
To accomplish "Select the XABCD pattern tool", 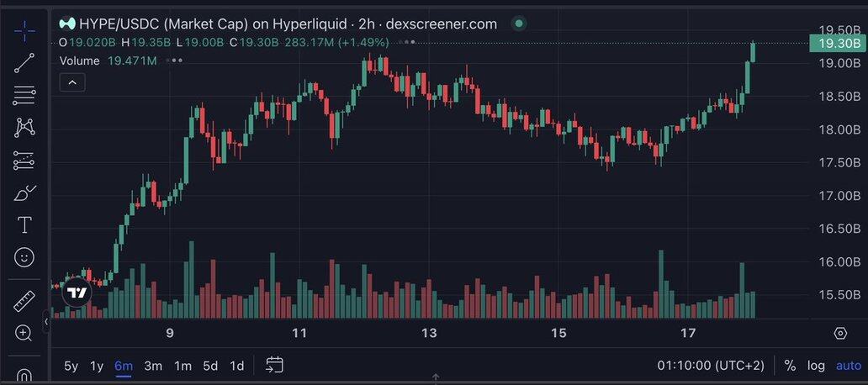I will pyautogui.click(x=24, y=128).
